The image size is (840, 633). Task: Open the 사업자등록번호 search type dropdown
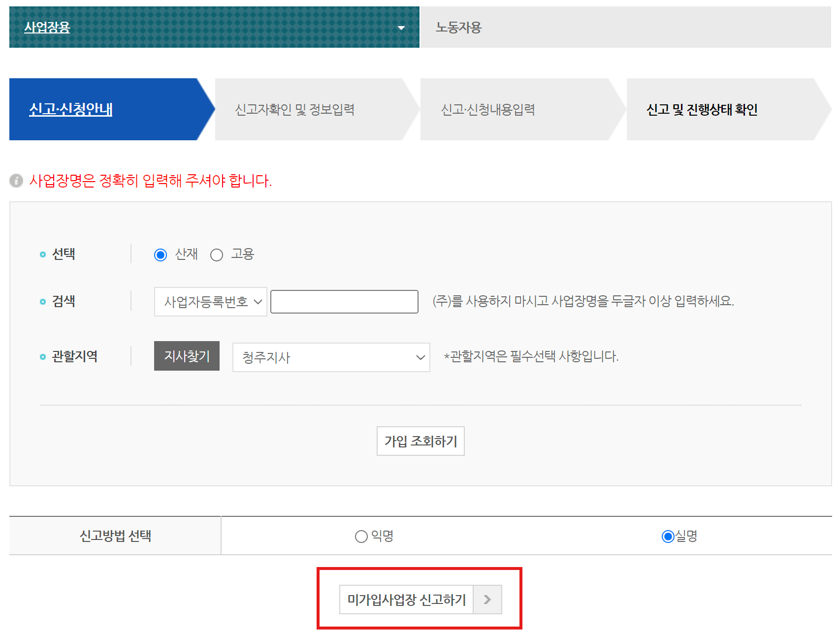pyautogui.click(x=210, y=302)
